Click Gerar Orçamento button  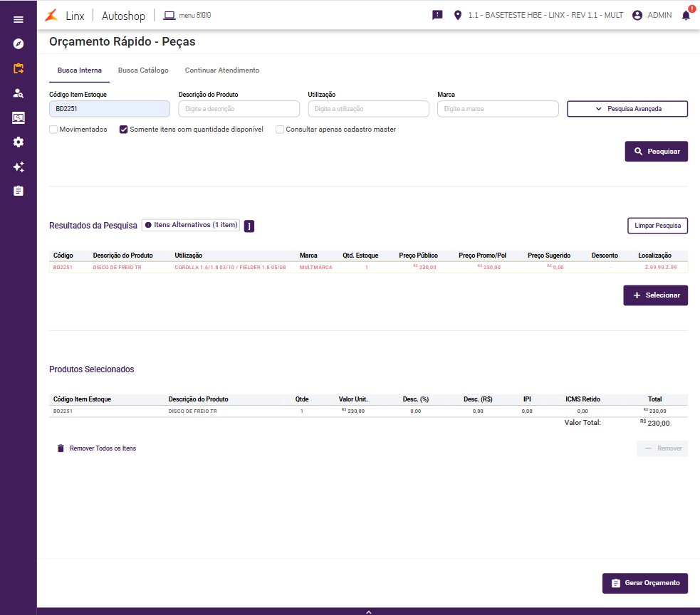pyautogui.click(x=645, y=583)
